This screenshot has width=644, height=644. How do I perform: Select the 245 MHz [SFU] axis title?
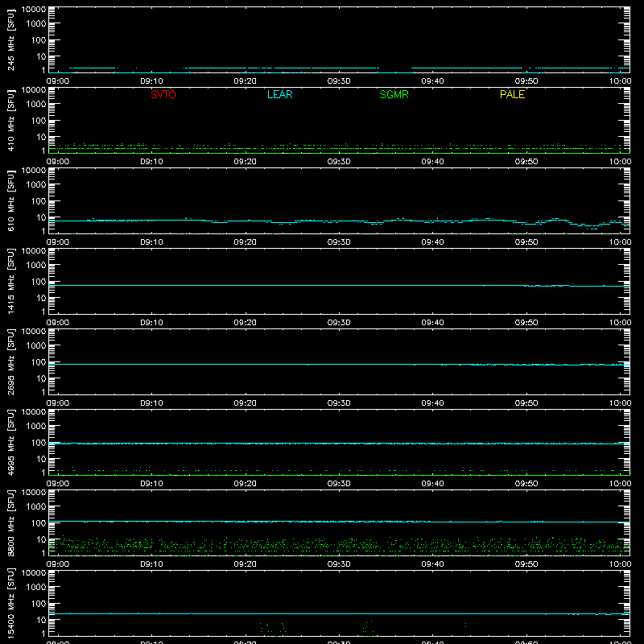coord(10,40)
